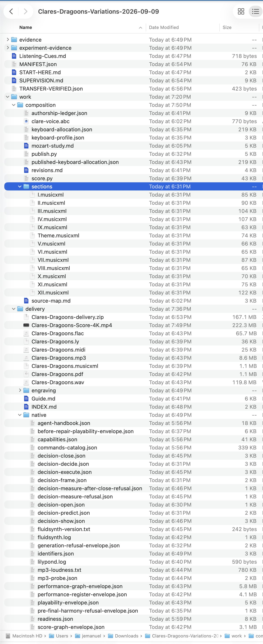Select the decision-open.json row
263x644 pixels.
(x=134, y=505)
